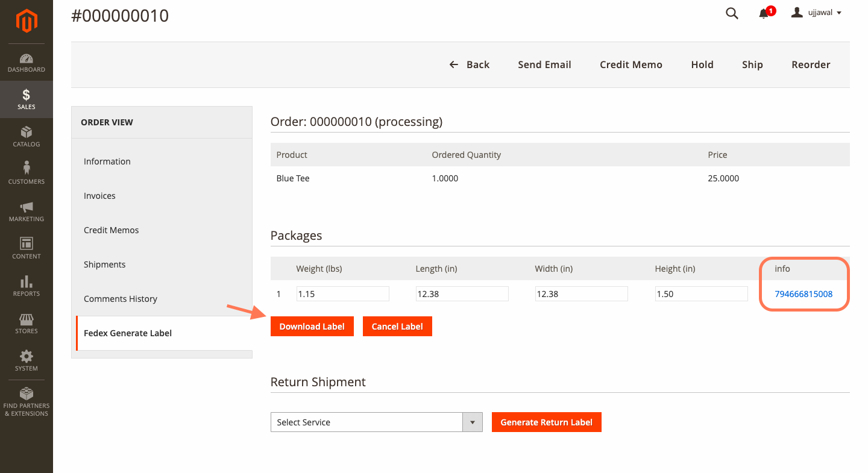Click the Download Label button
Screen dimensions: 868x473
(x=312, y=326)
